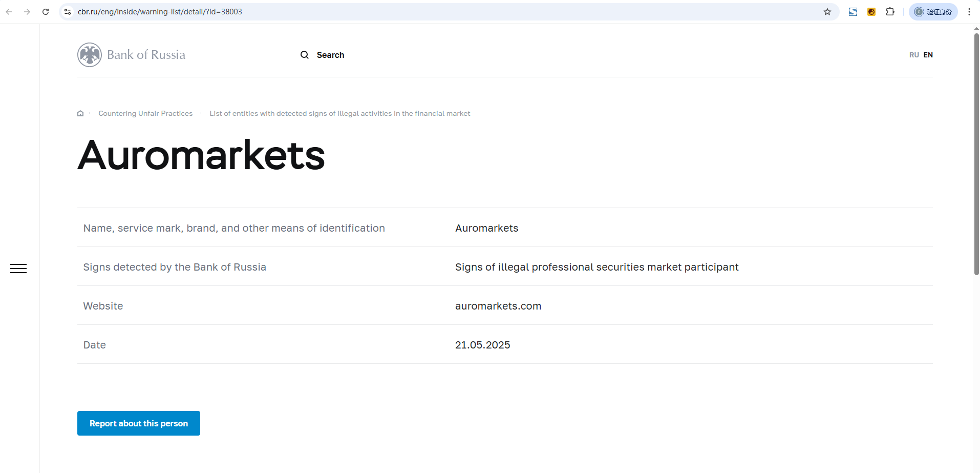This screenshot has width=980, height=473.
Task: Click the Bank of Russia eagle logo
Action: tap(90, 55)
